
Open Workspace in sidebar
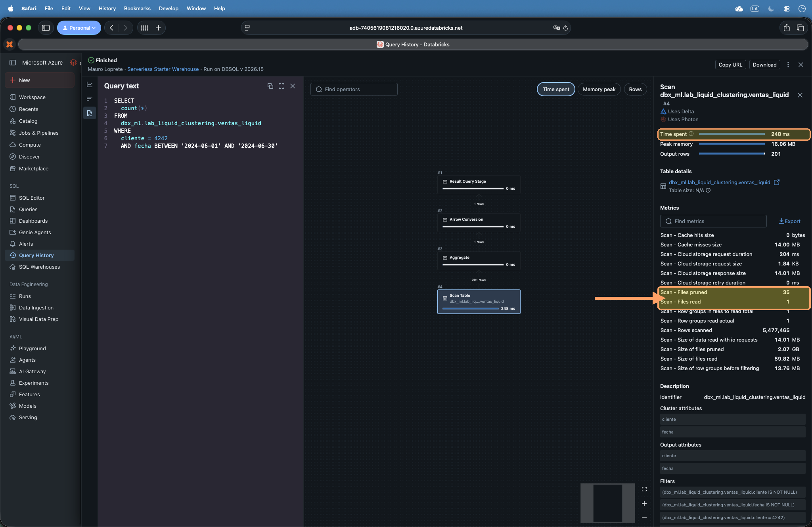coord(40,97)
